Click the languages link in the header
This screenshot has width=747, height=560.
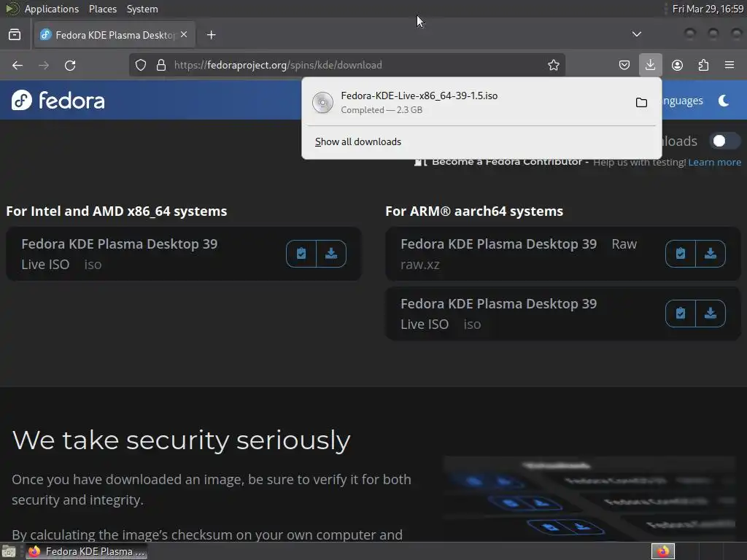coord(682,101)
